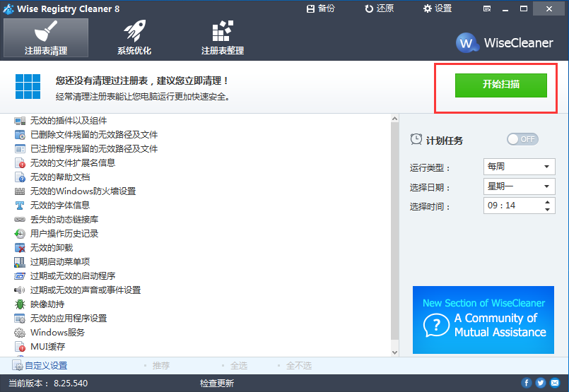Image resolution: width=569 pixels, height=392 pixels.
Task: Click the 推荐 selection option
Action: click(160, 366)
